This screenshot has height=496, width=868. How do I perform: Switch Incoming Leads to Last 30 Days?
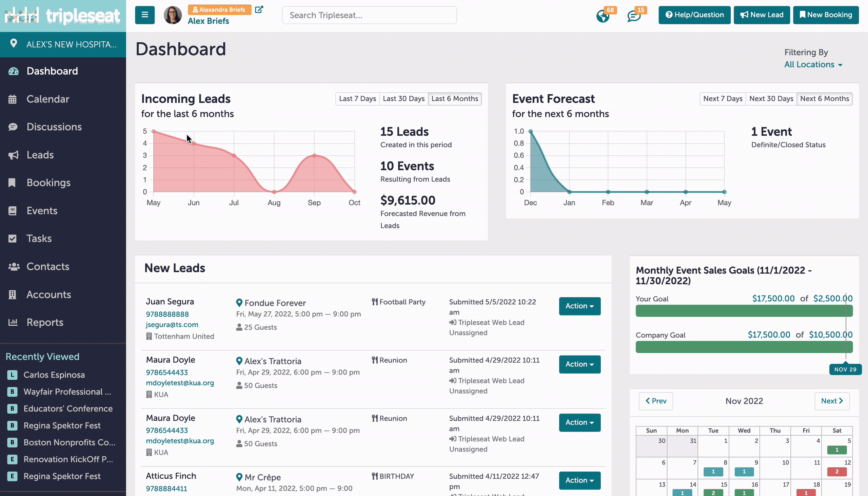click(x=404, y=99)
